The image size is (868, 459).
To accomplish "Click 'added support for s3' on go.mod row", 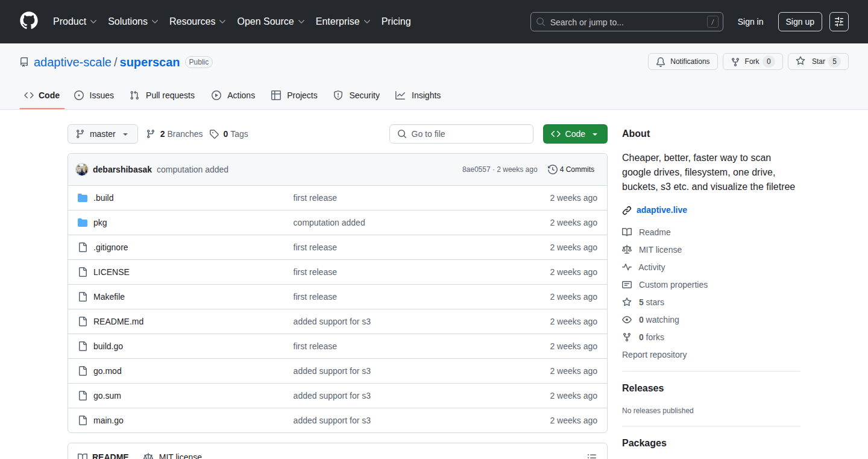I will pyautogui.click(x=332, y=371).
